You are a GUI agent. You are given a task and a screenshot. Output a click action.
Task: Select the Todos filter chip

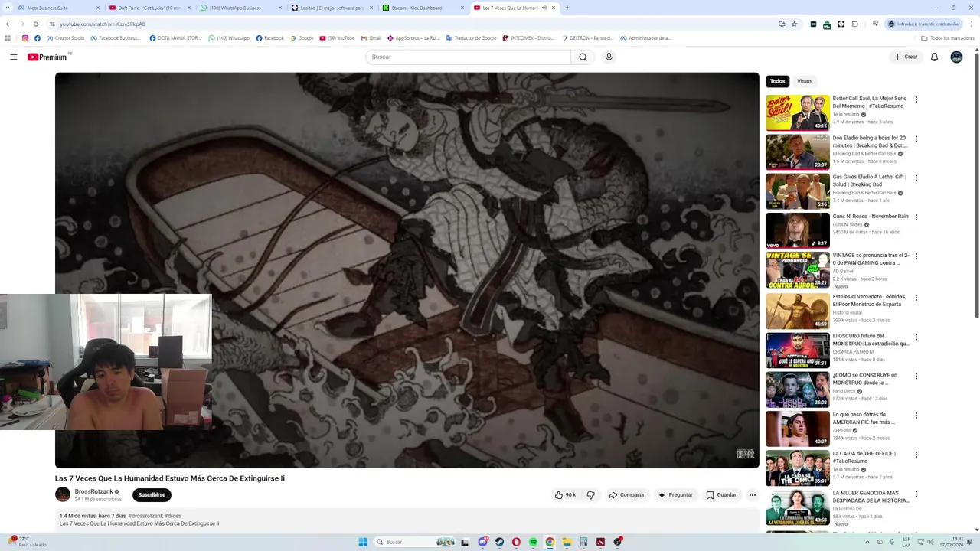point(777,81)
